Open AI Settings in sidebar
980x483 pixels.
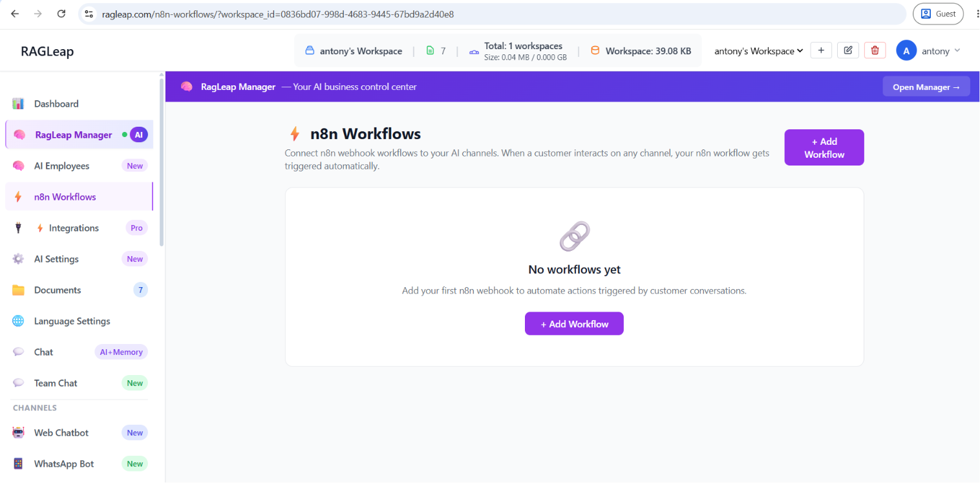click(80, 259)
